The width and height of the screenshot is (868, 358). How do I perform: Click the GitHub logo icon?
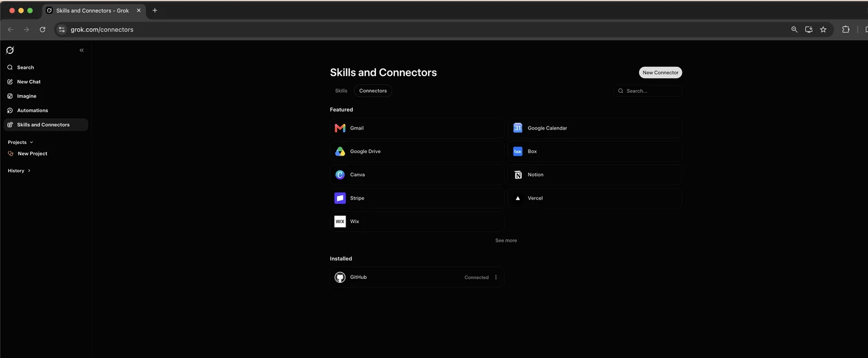point(340,277)
